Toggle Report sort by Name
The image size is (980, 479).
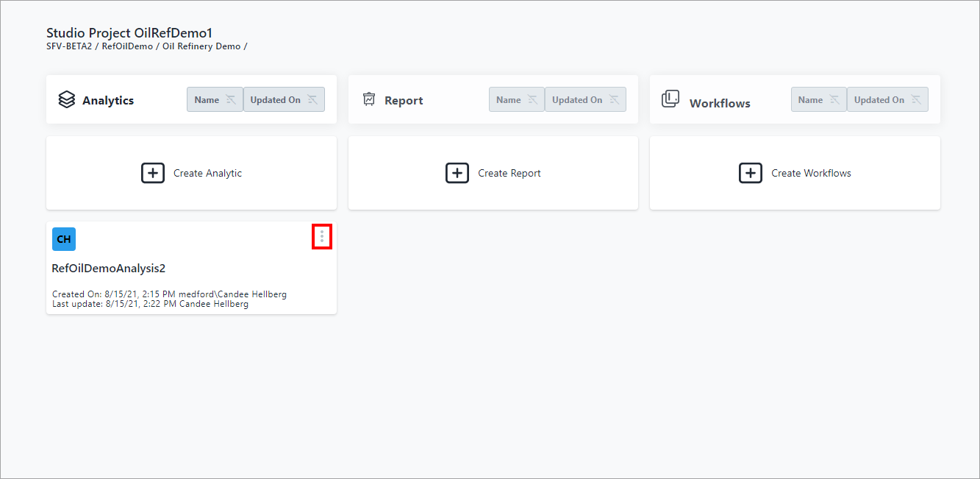coord(517,100)
